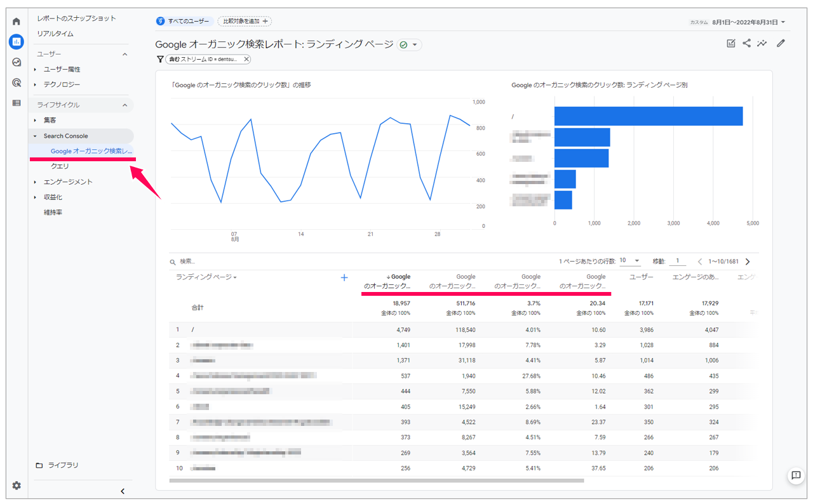Collapse the Search Console section
The width and height of the screenshot is (813, 504).
[x=36, y=136]
